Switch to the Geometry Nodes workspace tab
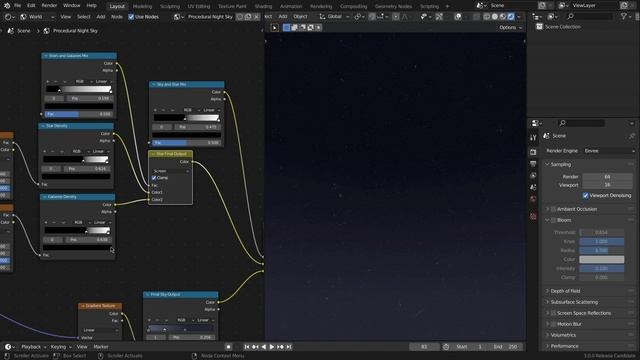Viewport: 640px width, 360px height. coord(393,6)
